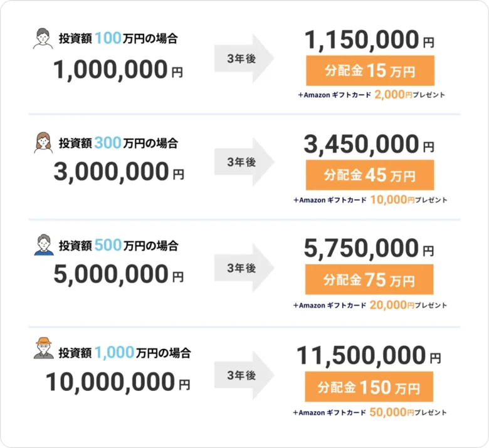Click the 5,000,000円 investment amount
The width and height of the screenshot is (489, 448).
[x=118, y=275]
